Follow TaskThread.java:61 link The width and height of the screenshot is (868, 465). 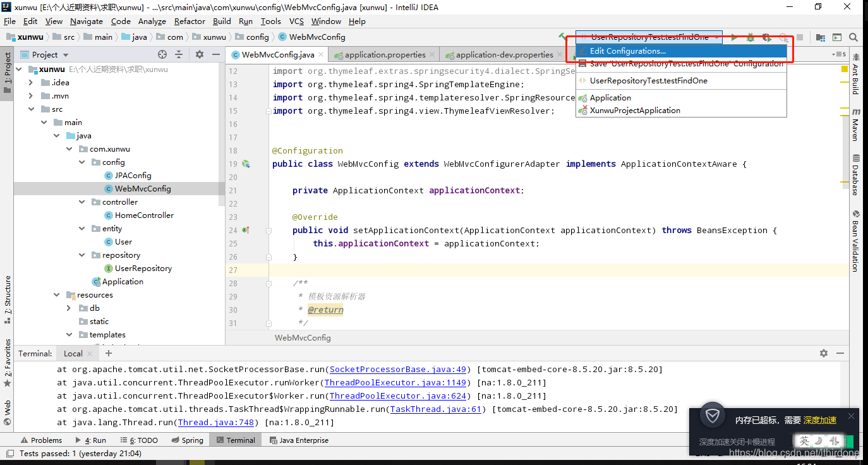pos(435,409)
